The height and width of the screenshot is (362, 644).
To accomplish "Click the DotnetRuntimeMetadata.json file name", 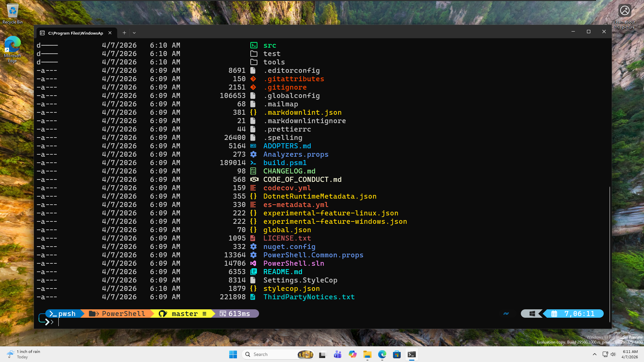I will 320,196.
